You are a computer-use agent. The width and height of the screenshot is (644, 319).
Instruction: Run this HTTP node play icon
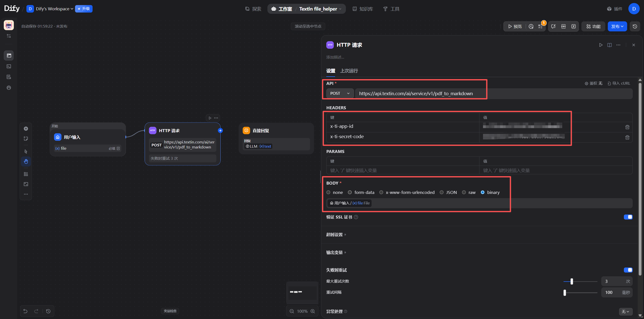tap(601, 45)
